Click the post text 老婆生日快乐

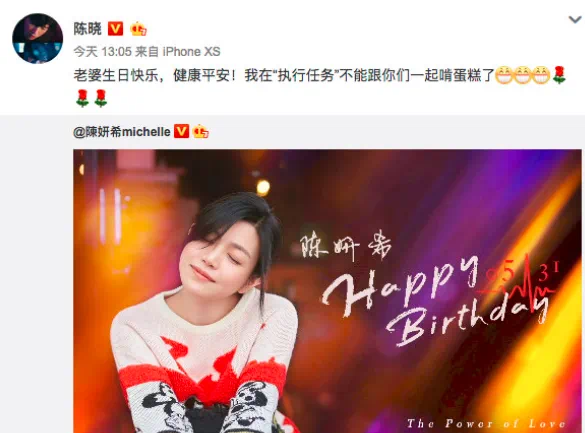click(x=116, y=76)
